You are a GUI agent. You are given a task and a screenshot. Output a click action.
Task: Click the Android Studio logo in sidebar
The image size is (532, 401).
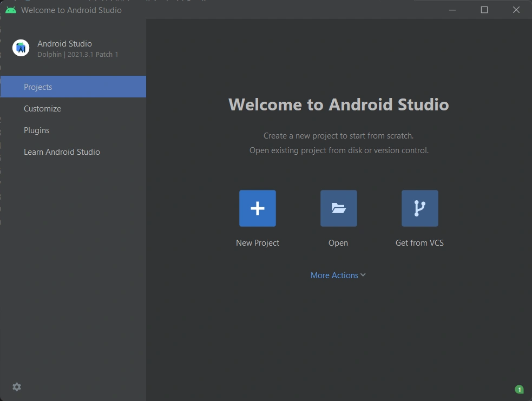coord(21,48)
